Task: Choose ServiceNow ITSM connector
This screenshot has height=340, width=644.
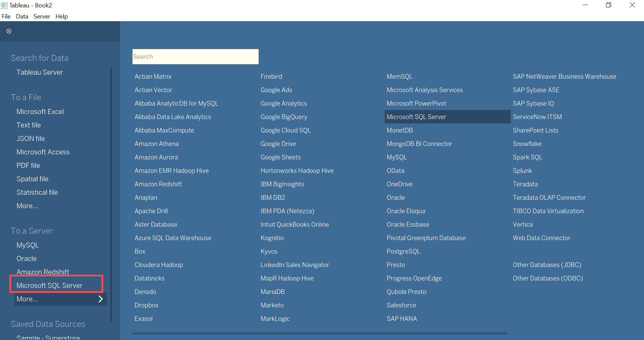Action: point(537,117)
